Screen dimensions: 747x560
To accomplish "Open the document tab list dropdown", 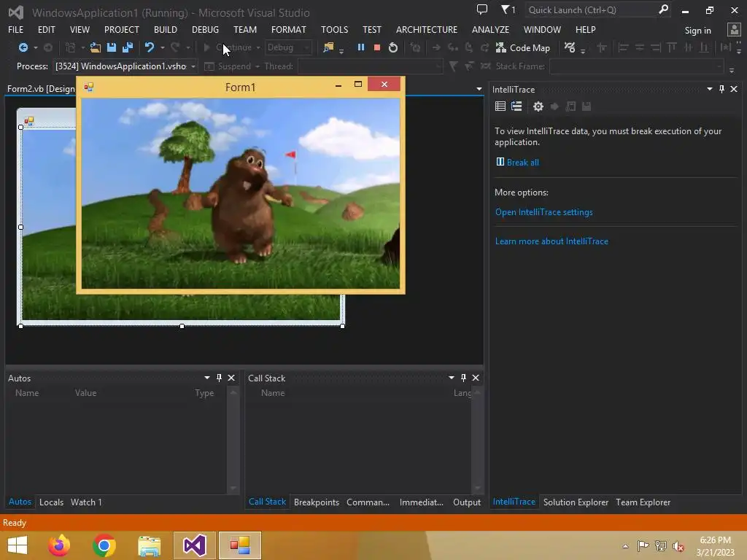I will pos(479,89).
